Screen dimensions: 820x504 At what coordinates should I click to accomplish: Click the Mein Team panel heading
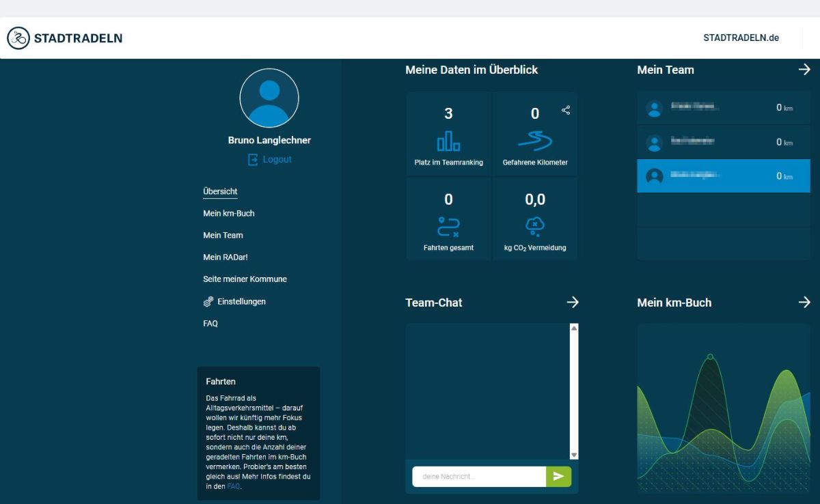(666, 70)
